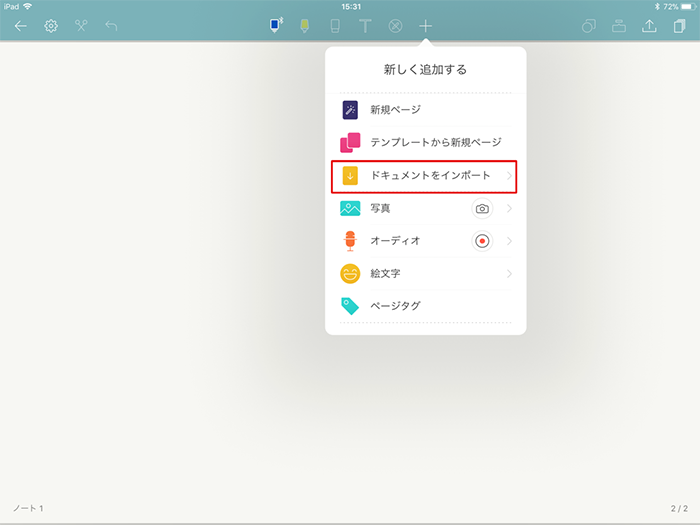Viewport: 700px width, 525px height.
Task: Tap the ノート 1 notebook label
Action: pos(28,508)
